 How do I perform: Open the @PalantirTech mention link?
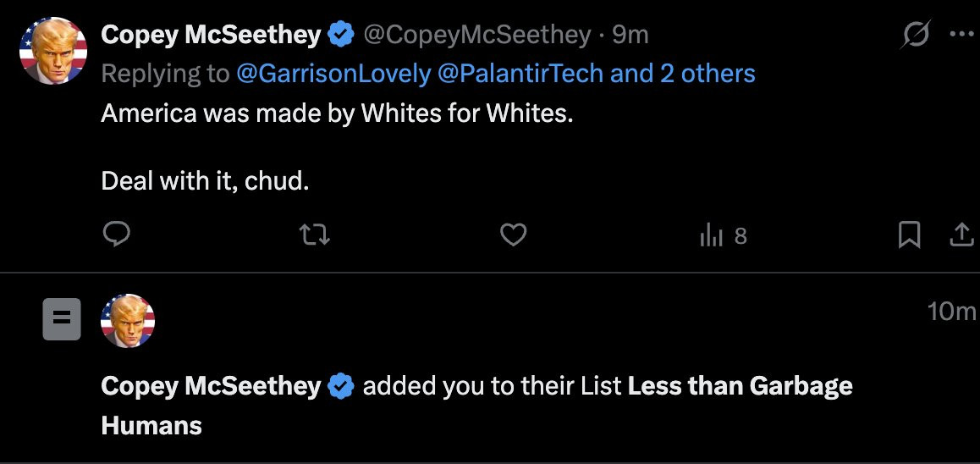pos(520,74)
